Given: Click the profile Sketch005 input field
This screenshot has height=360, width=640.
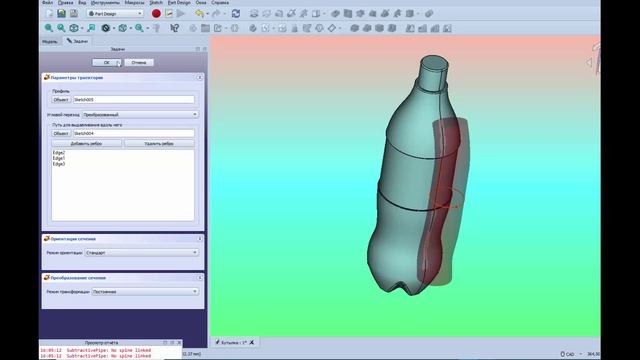Looking at the screenshot, I should pyautogui.click(x=133, y=100).
